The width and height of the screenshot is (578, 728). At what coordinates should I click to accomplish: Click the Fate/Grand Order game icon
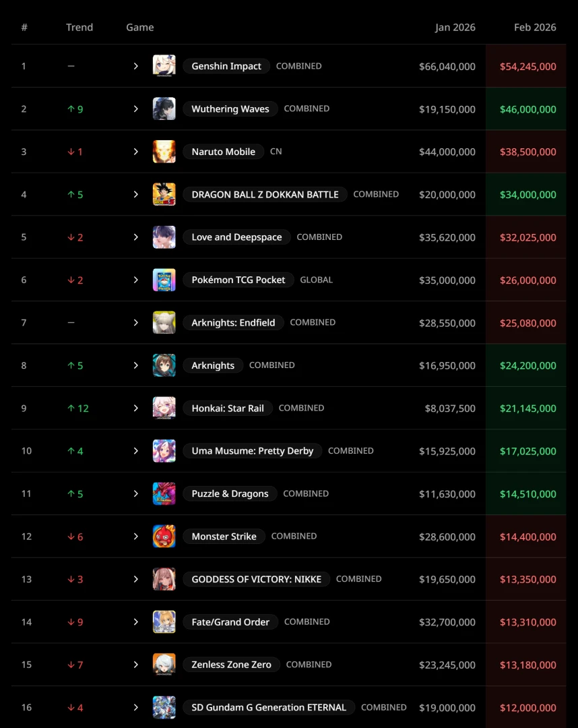pyautogui.click(x=164, y=621)
